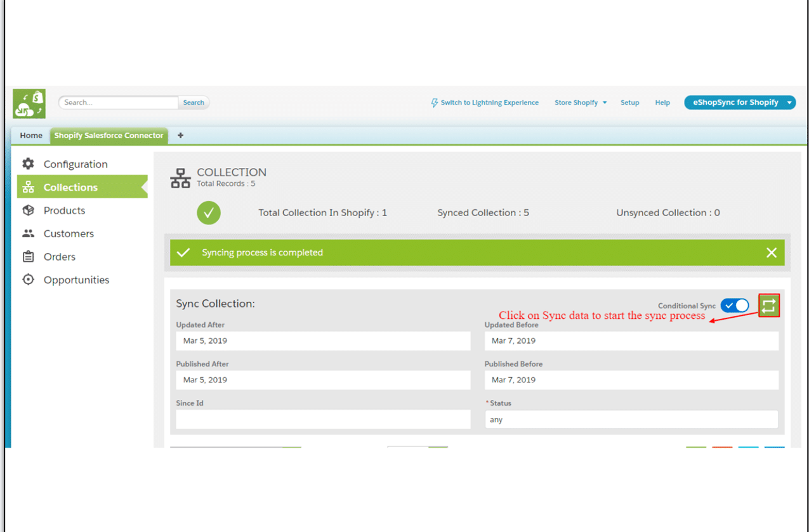Click the Updated After date field

pos(323,341)
